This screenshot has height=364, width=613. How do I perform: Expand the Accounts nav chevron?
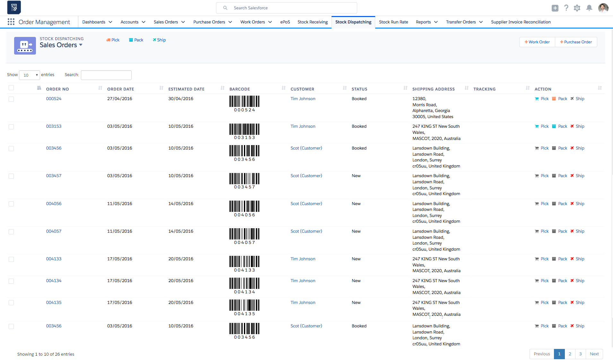click(143, 22)
